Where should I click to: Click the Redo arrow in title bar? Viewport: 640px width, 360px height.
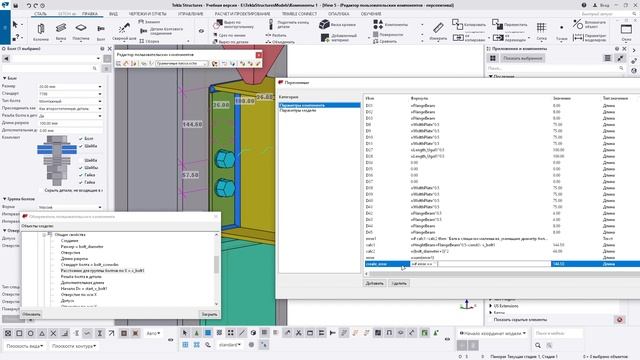[36, 5]
